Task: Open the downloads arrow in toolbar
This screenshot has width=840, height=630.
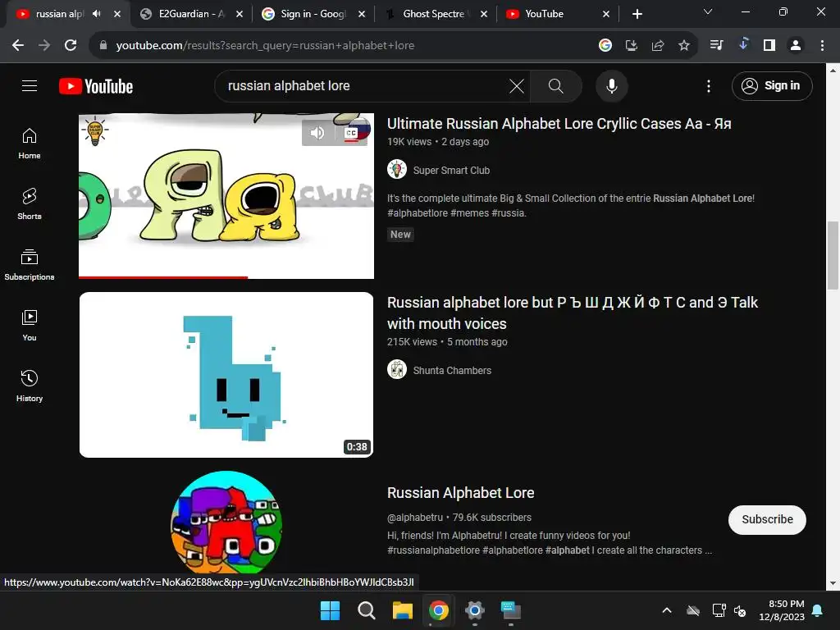Action: tap(742, 44)
